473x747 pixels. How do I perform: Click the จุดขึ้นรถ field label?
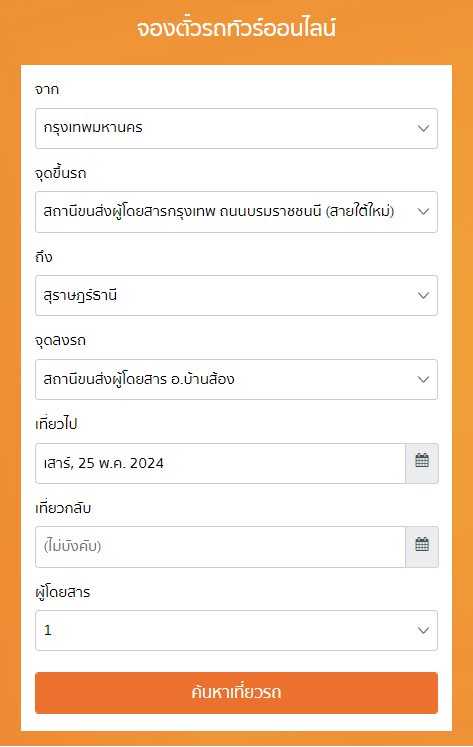(60, 173)
